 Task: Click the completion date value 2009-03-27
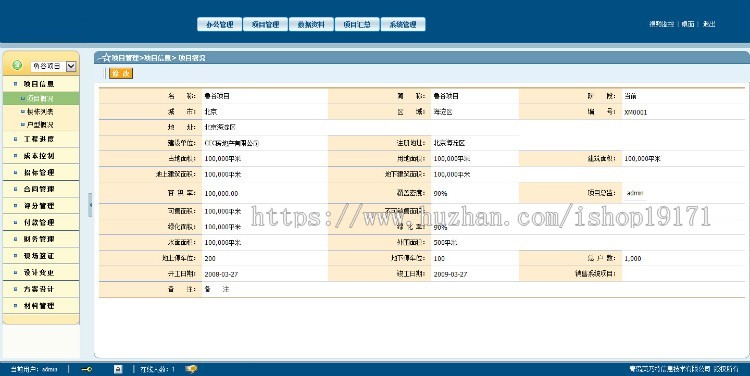pos(450,275)
